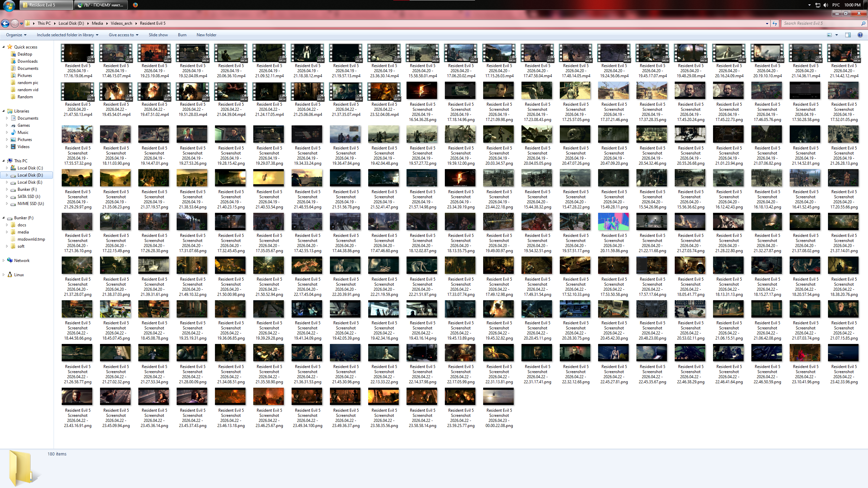Expand the docs folder under Bunker
868x488 pixels.
point(7,225)
